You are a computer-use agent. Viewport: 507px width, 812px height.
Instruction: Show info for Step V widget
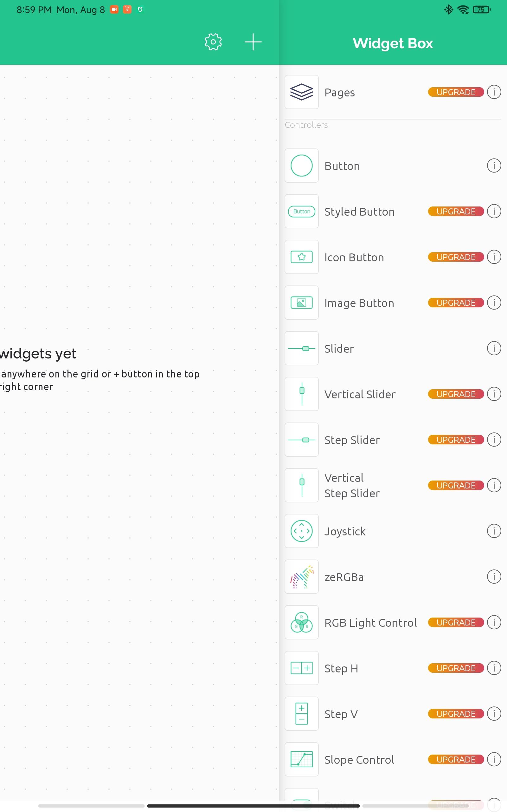pyautogui.click(x=494, y=713)
